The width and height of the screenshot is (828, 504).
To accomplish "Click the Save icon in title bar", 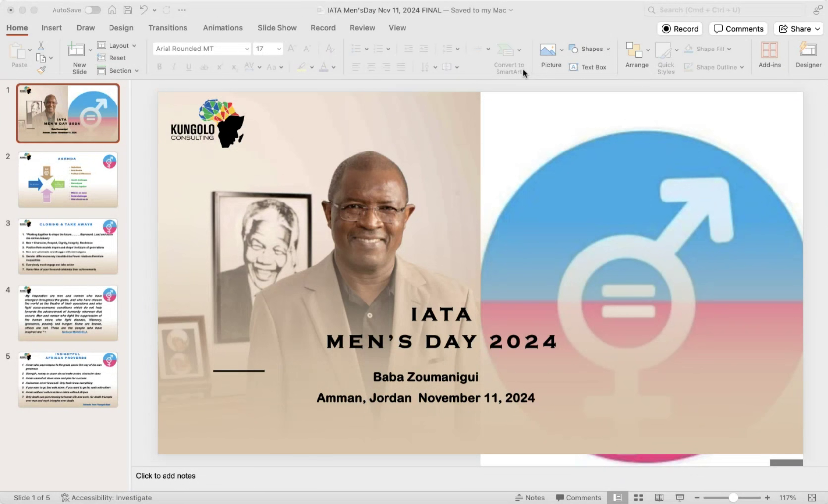I will (x=128, y=10).
